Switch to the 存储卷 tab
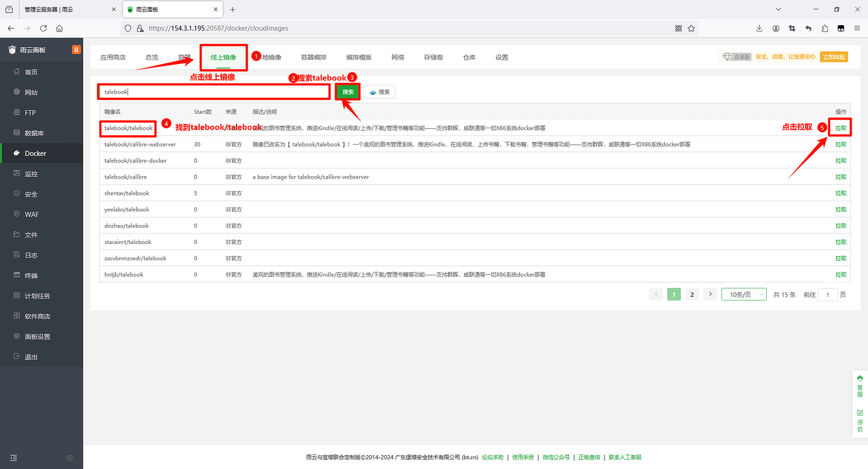 [x=433, y=57]
